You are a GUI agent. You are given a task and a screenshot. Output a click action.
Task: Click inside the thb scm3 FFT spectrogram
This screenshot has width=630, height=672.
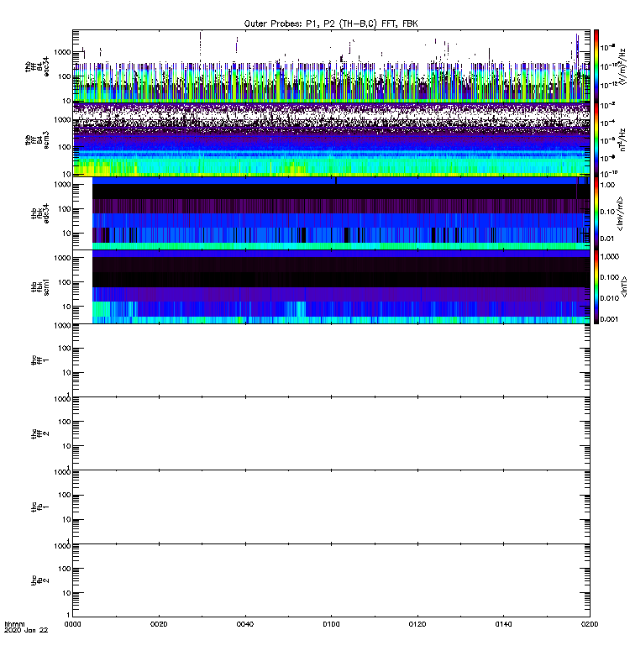[x=331, y=139]
